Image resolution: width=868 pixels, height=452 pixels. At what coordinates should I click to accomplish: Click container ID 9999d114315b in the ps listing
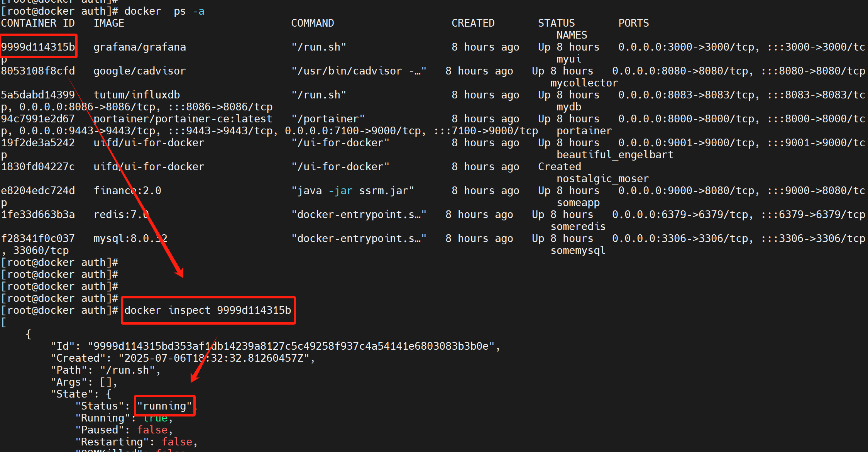click(38, 47)
